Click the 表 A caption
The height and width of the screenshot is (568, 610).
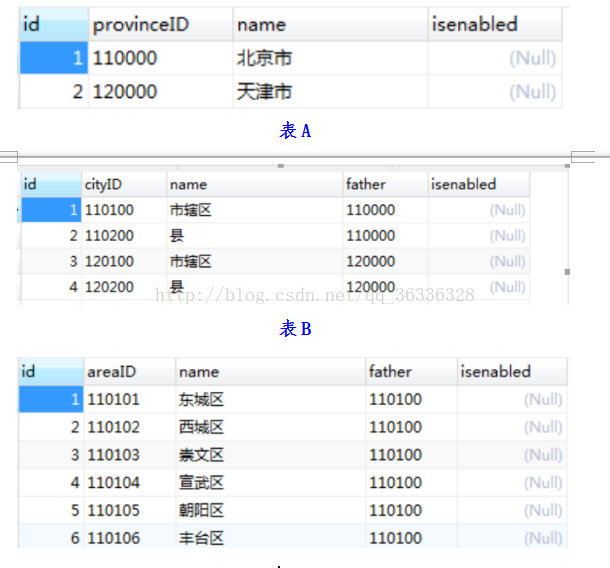point(295,130)
